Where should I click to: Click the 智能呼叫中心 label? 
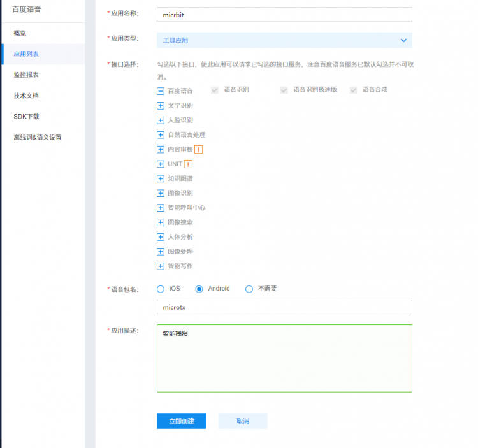[x=187, y=208]
